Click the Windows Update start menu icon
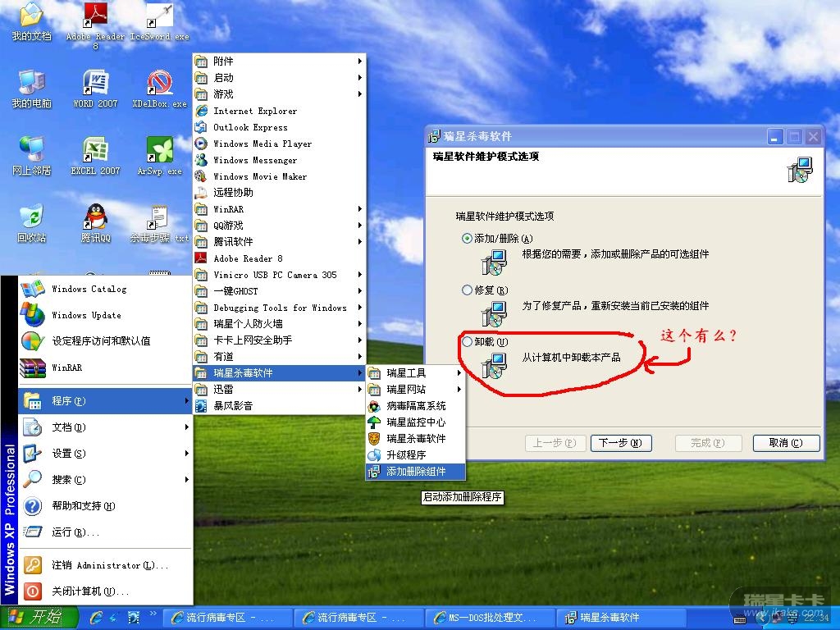This screenshot has width=840, height=630. coord(32,315)
